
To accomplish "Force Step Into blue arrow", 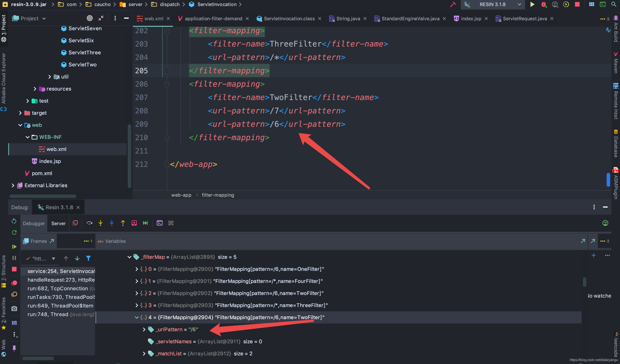I will coord(112,223).
